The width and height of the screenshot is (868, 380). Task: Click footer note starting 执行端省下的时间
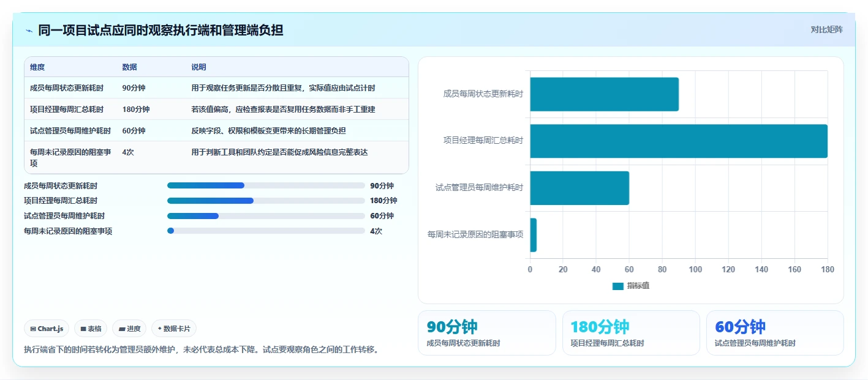point(202,350)
